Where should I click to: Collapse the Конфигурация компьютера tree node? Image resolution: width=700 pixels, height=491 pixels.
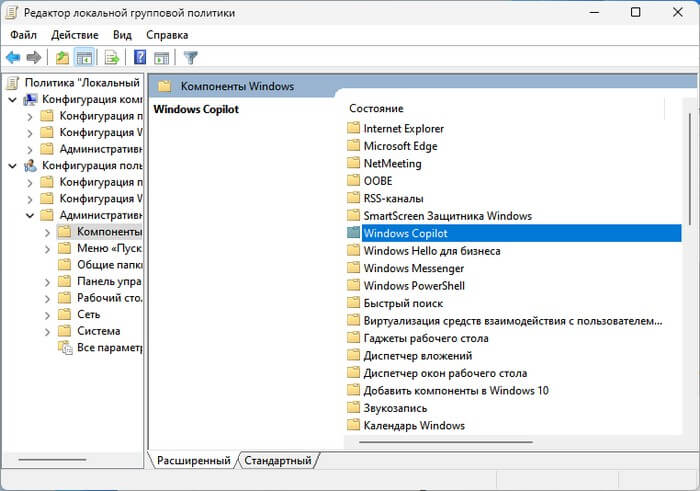click(x=12, y=100)
